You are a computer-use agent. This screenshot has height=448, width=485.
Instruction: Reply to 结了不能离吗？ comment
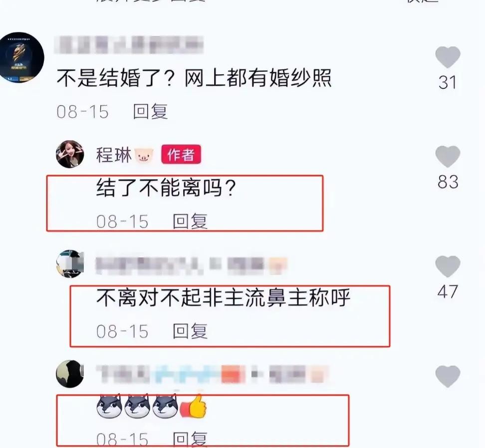pyautogui.click(x=190, y=222)
